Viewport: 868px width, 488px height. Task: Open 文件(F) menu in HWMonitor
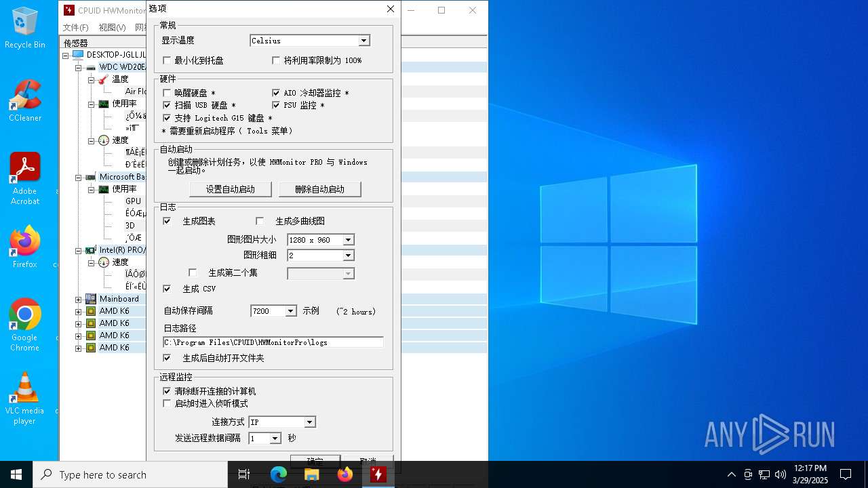tap(76, 28)
